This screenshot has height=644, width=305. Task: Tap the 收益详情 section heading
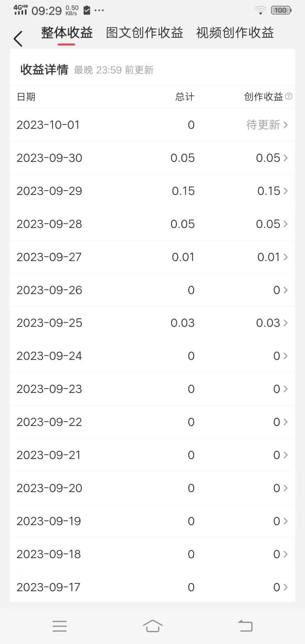pyautogui.click(x=44, y=70)
